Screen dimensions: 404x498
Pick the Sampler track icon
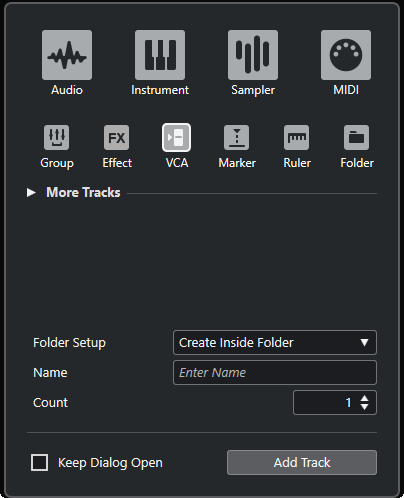pos(253,55)
